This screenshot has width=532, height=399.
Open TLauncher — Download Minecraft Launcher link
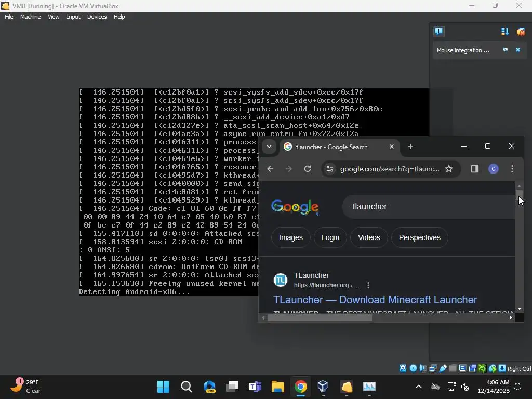tap(375, 300)
